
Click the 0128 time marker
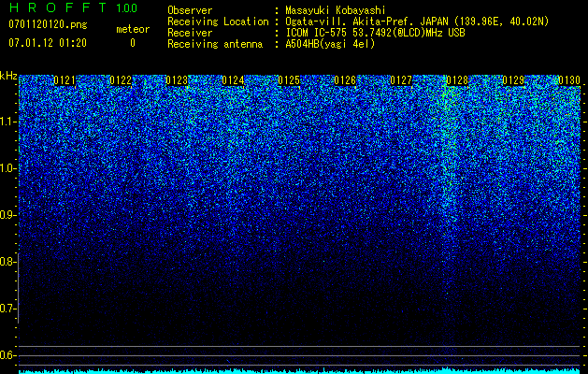point(457,80)
